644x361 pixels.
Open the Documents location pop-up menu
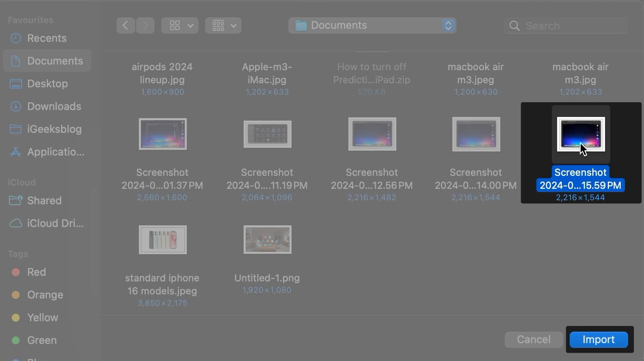click(372, 26)
